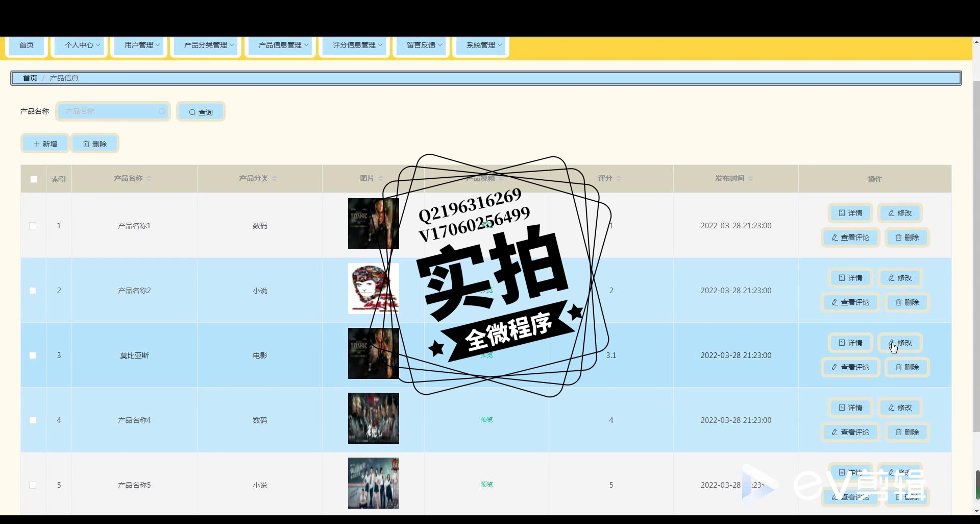Click the row 删除 for 莫比亚斯
The image size is (980, 524).
(x=907, y=367)
